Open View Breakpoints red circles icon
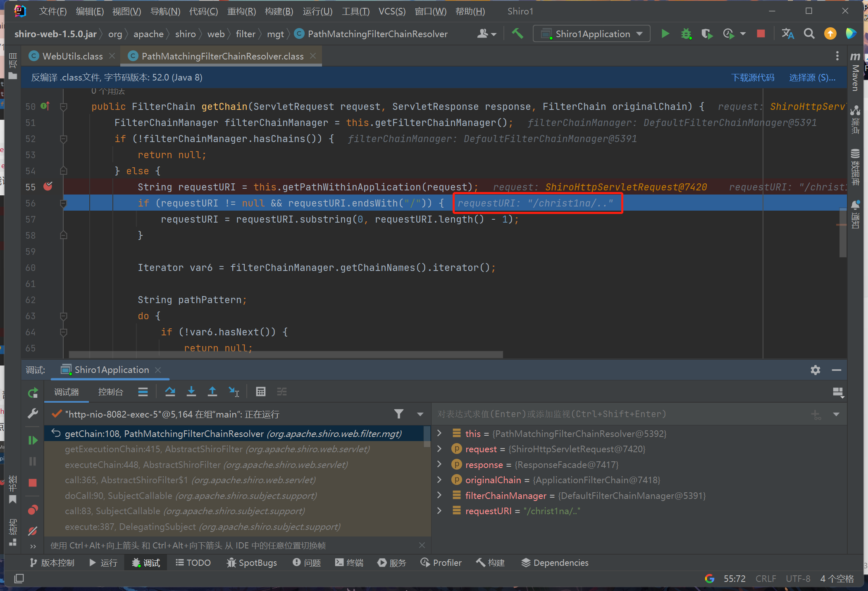 tap(33, 510)
